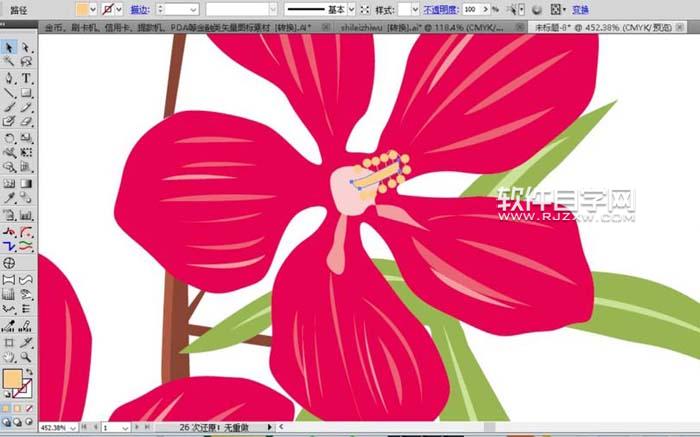Select the Lasso tool
This screenshot has width=700, height=437.
[x=26, y=62]
